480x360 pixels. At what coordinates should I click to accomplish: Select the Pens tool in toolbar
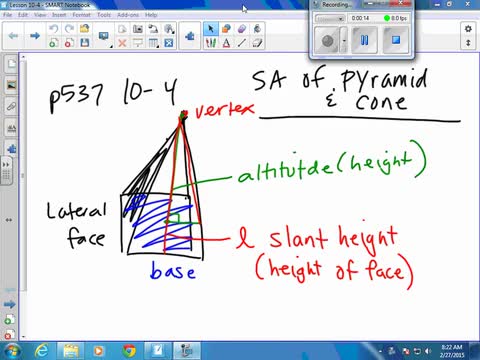(211, 43)
